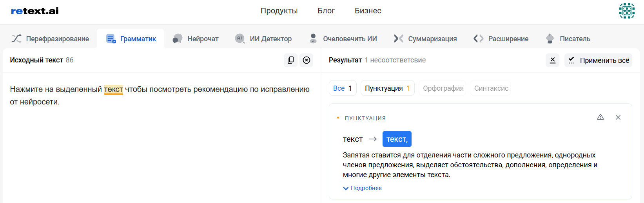This screenshot has height=203, width=644.
Task: Select the Грамматик tab
Action: click(x=131, y=38)
